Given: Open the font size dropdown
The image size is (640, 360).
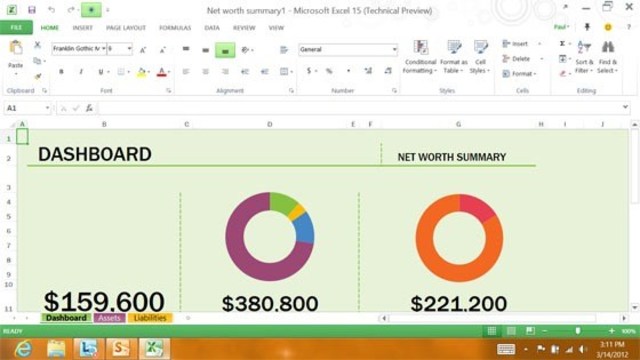Looking at the screenshot, I should click(129, 49).
